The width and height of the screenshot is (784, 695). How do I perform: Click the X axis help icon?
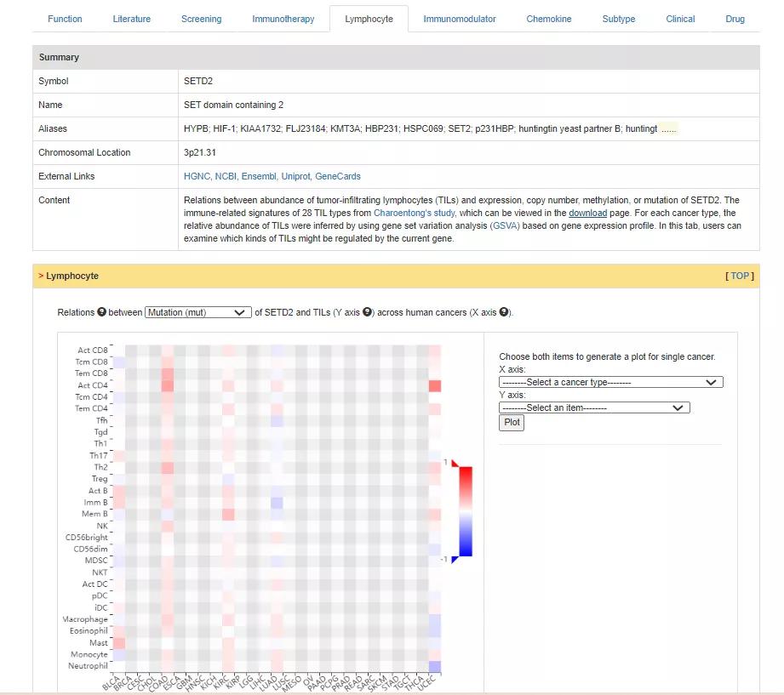[503, 312]
